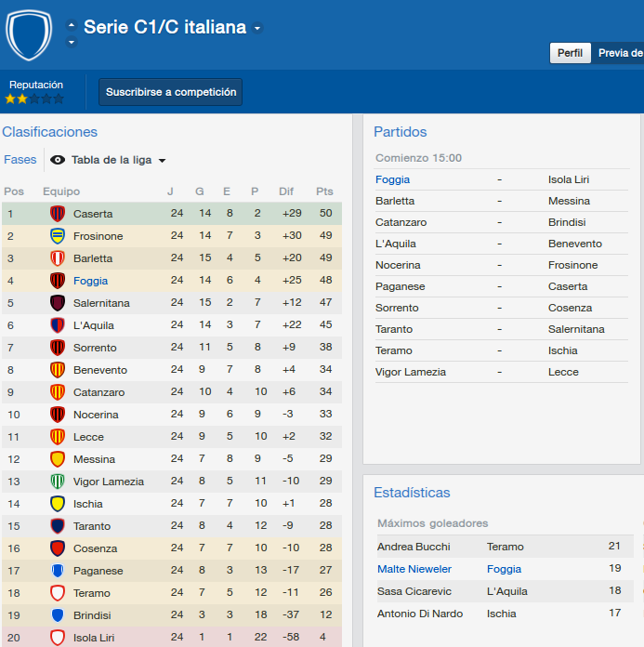Open the Fases selector
The width and height of the screenshot is (644, 647).
(x=20, y=160)
